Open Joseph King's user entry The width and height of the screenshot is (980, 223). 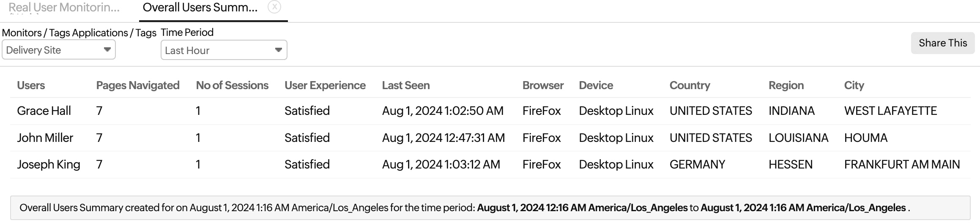tap(49, 164)
